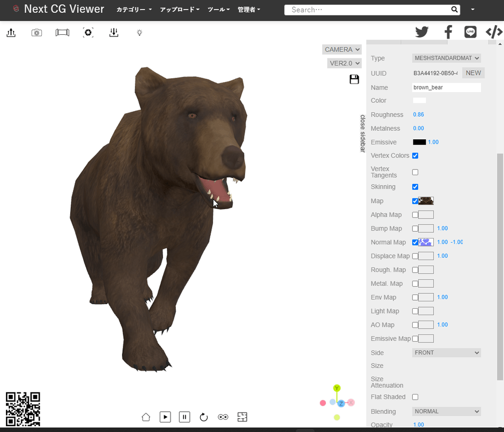Share to Twitter via the bird icon
Screen dimensions: 504x432
tap(421, 32)
